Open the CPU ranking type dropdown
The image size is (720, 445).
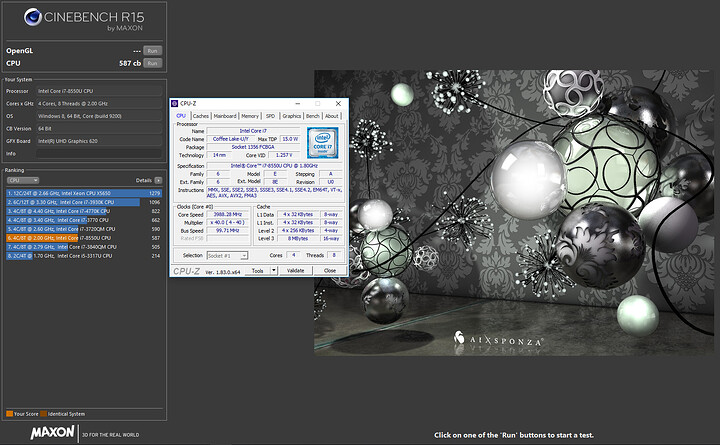point(22,180)
